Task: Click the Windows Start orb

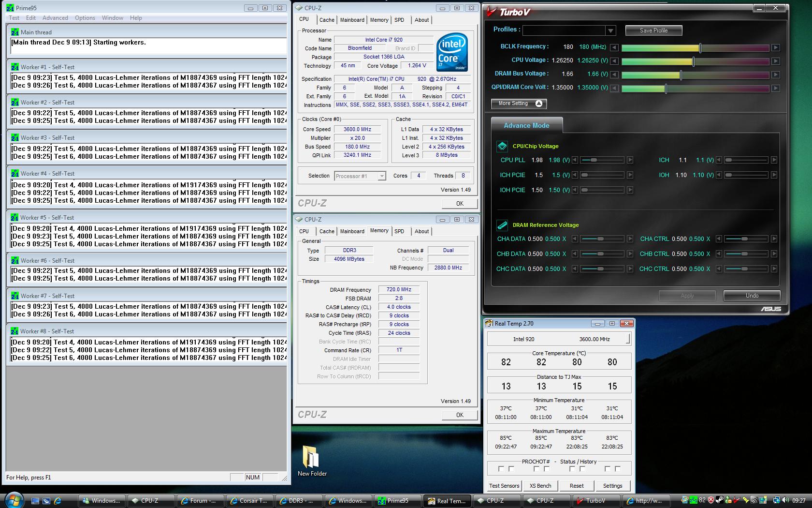Action: [x=14, y=500]
